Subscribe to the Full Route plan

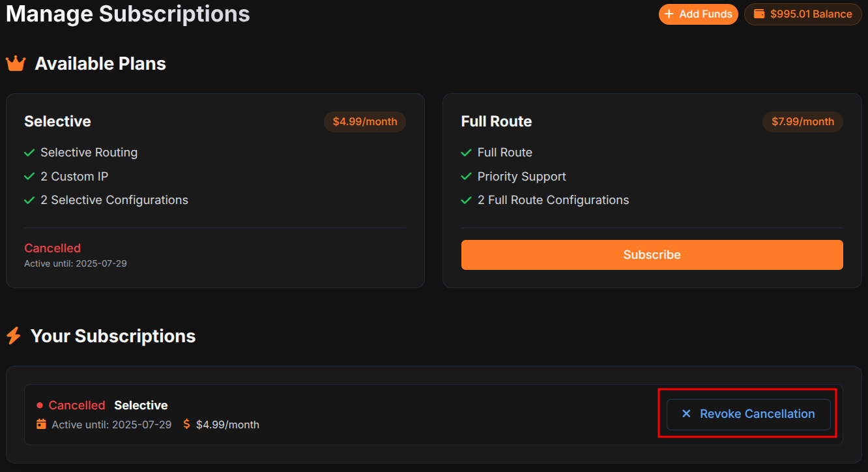(652, 255)
